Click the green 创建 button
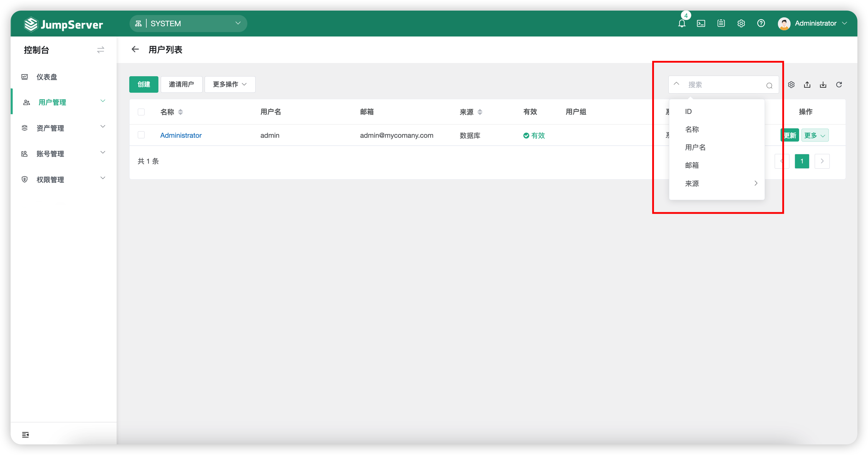 point(144,84)
